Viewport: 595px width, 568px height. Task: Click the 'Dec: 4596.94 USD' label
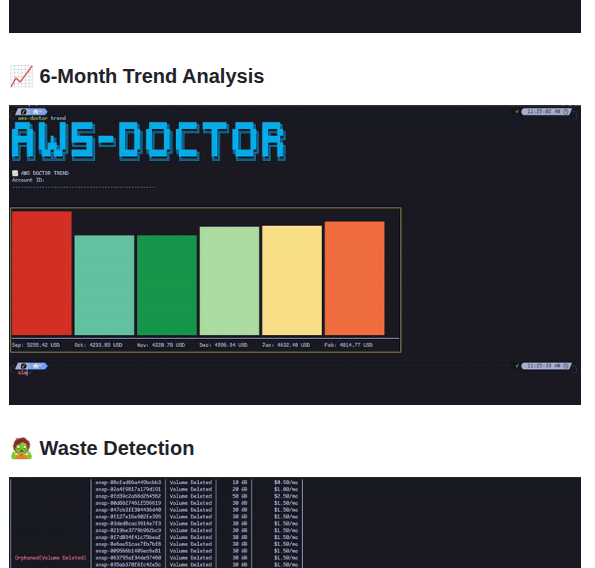click(224, 345)
